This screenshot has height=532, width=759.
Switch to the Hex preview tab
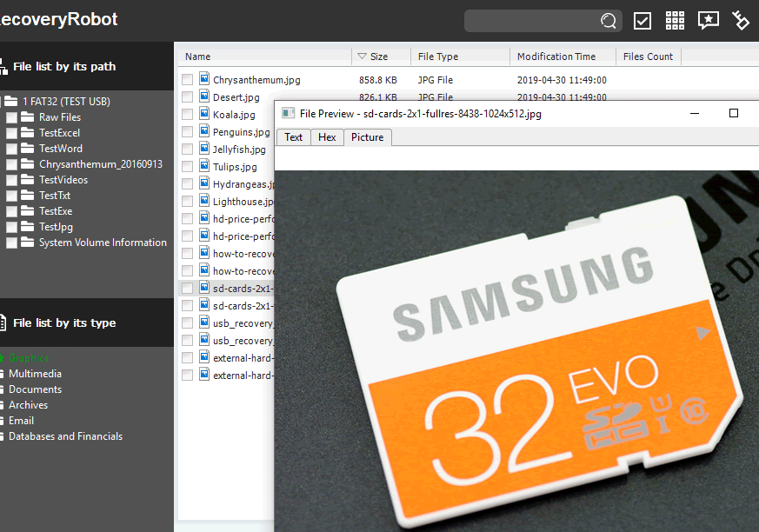click(327, 137)
